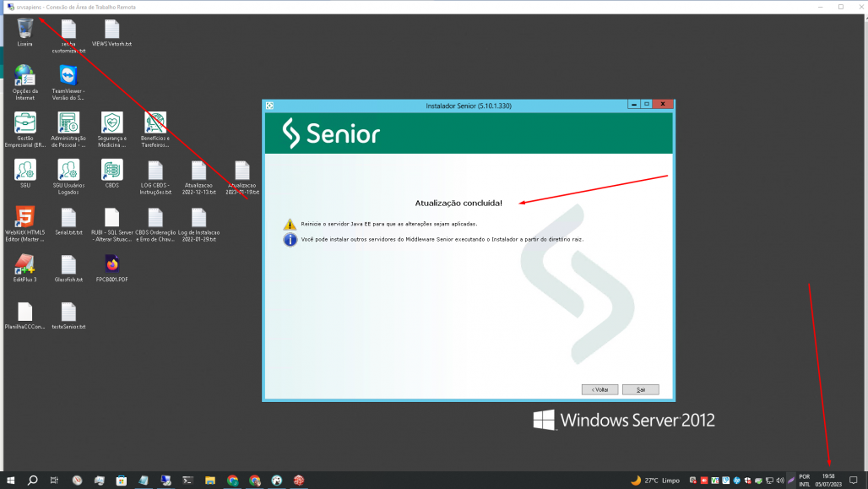Select the Lixeira recycle bin icon
The image size is (868, 489).
click(x=25, y=32)
